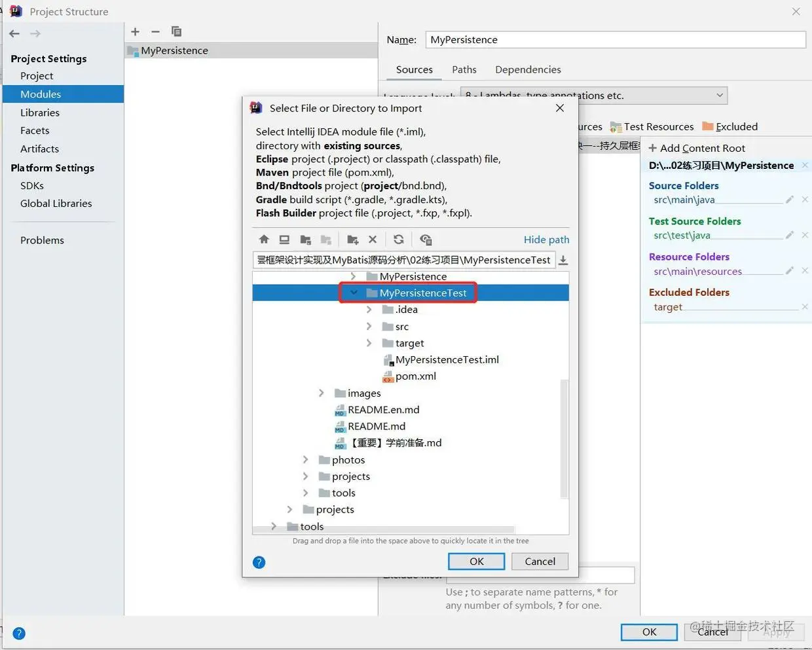This screenshot has height=650, width=812.
Task: Edit the src\test\java folder properties
Action: [790, 235]
